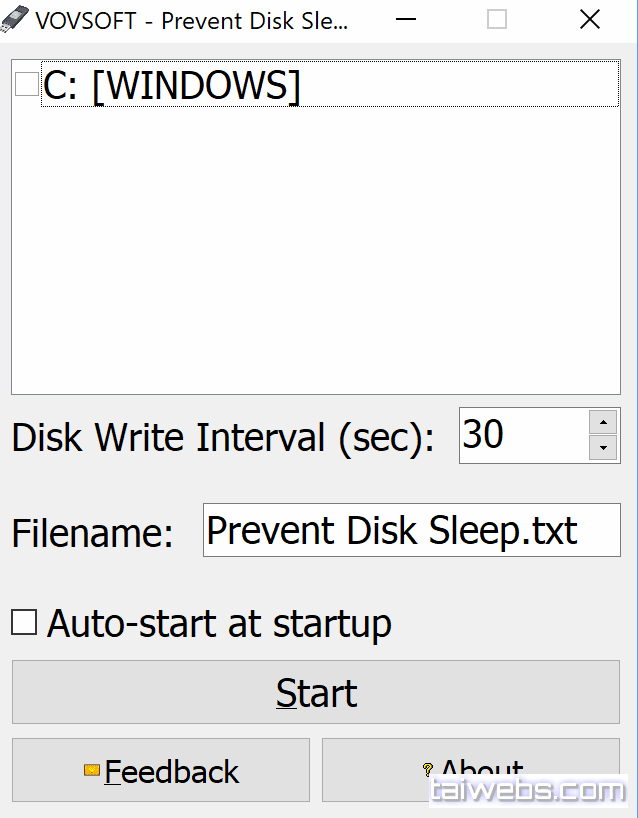Click the interval field showing 30

click(x=522, y=435)
